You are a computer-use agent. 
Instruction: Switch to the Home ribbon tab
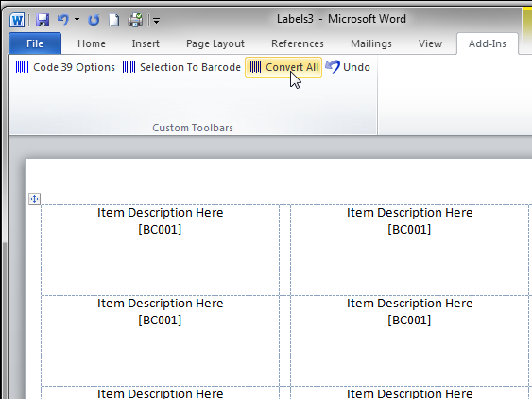click(x=92, y=43)
